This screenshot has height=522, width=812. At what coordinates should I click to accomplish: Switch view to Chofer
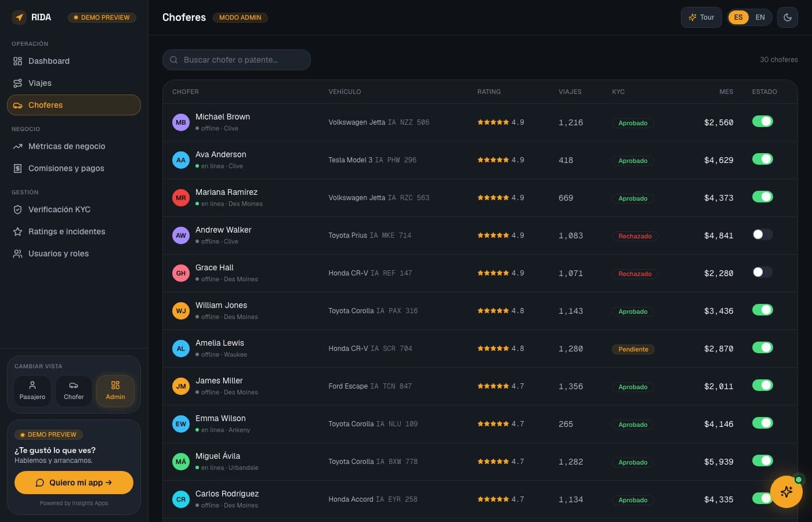click(74, 391)
